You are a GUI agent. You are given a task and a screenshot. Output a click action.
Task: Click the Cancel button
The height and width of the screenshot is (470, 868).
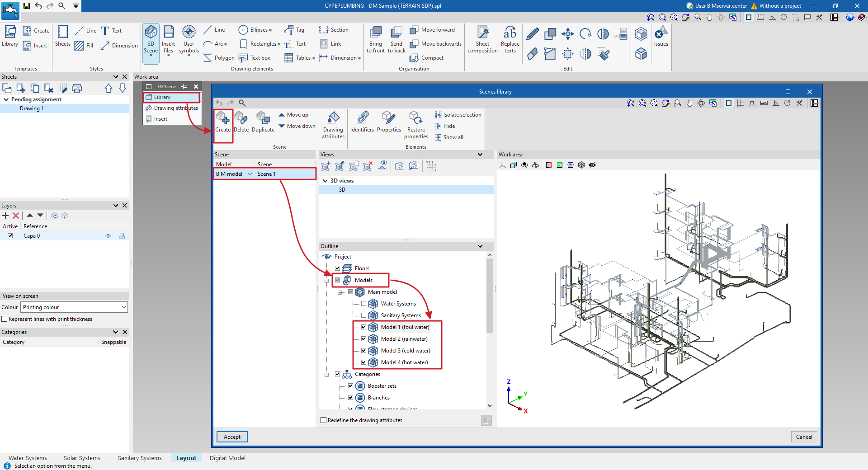coord(804,437)
